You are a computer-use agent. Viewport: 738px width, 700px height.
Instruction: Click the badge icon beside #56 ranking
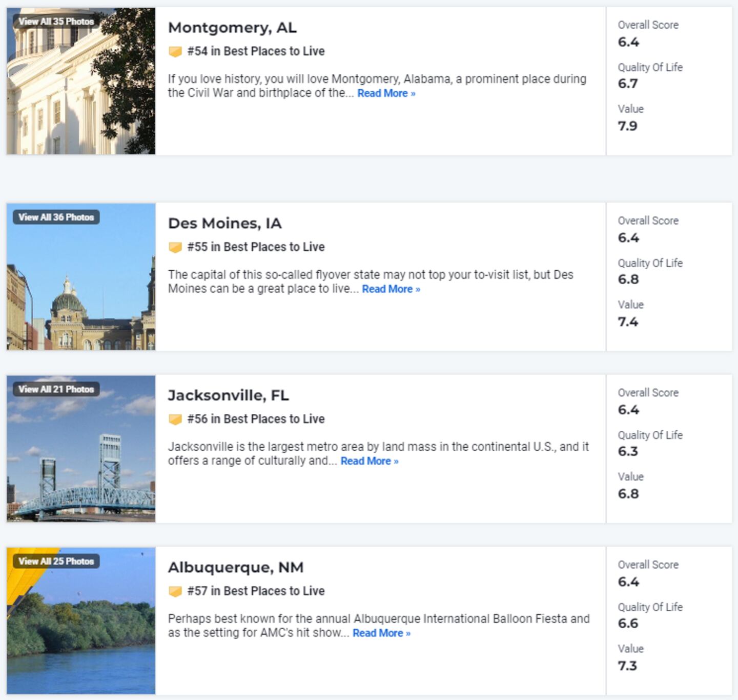(175, 419)
